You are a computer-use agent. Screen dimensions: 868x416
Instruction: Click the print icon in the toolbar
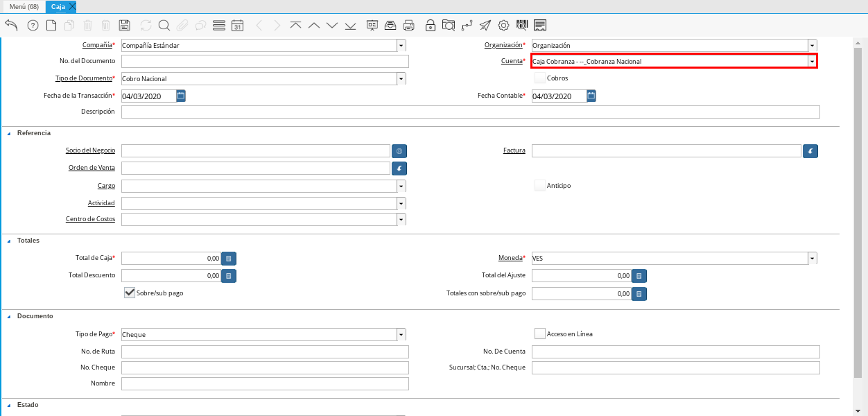tap(409, 26)
